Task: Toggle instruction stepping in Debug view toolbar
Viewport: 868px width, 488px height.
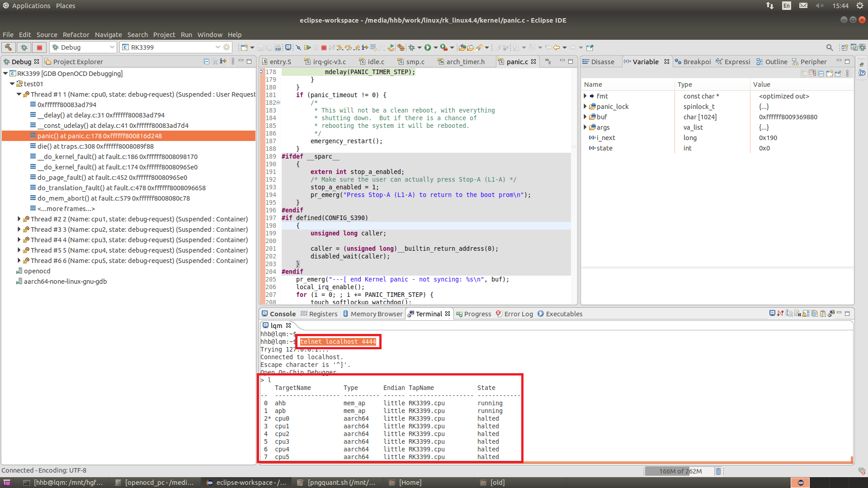Action: coord(223,61)
